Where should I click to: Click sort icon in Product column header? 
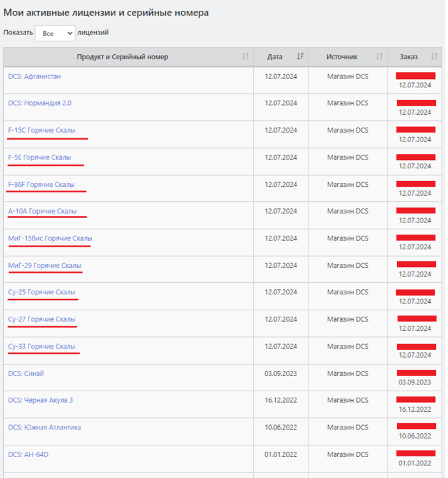pos(245,57)
